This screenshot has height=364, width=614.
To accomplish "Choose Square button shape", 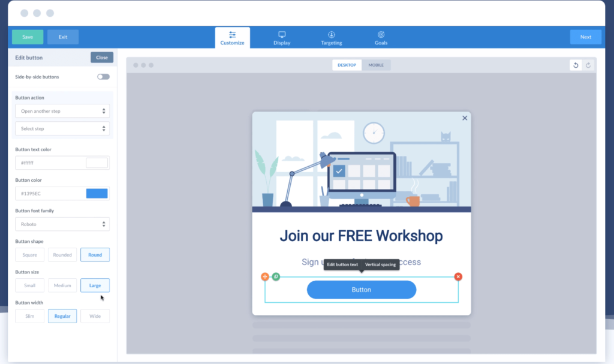I will [30, 255].
